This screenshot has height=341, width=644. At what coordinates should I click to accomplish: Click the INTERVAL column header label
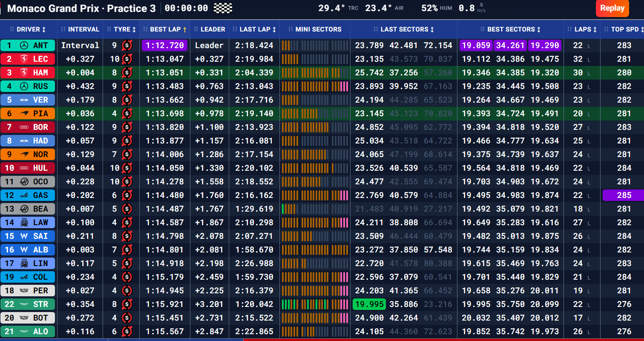[x=83, y=29]
